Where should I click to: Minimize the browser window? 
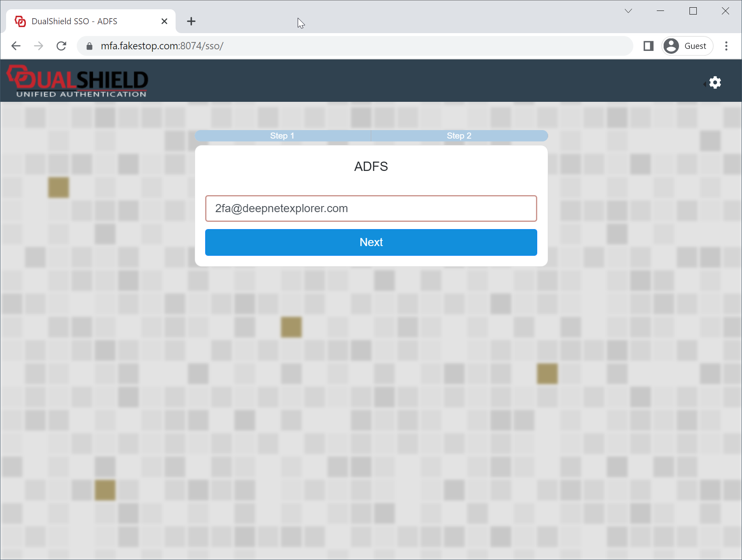pyautogui.click(x=660, y=11)
